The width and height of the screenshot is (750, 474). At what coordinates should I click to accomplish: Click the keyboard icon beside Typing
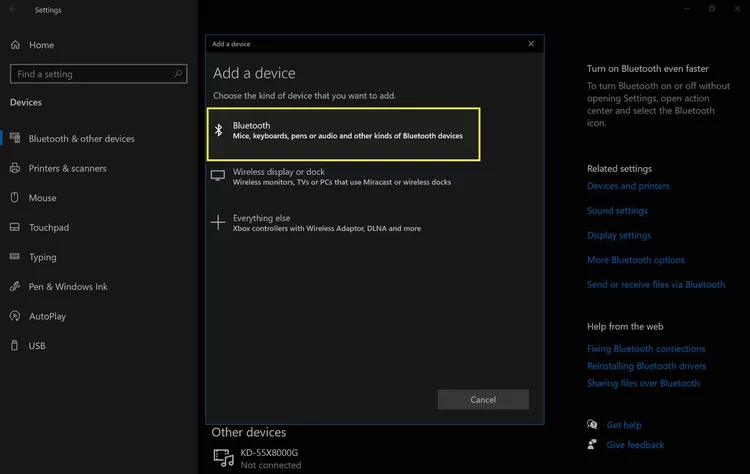[15, 256]
